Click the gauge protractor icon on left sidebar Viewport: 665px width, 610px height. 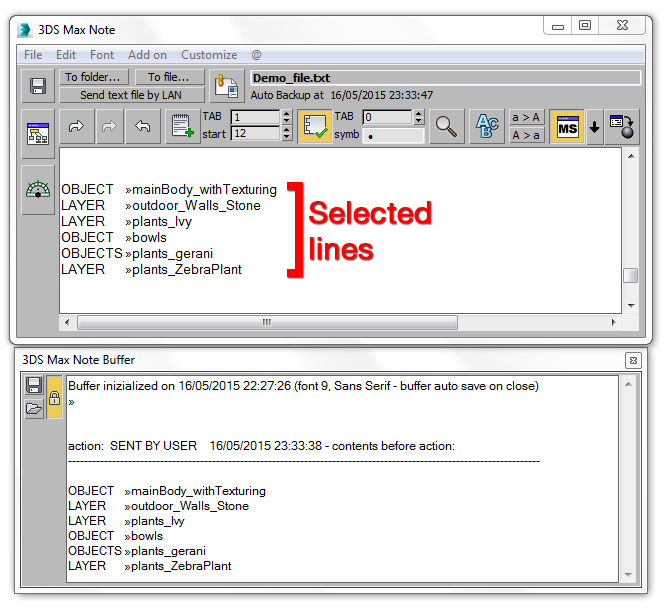38,190
